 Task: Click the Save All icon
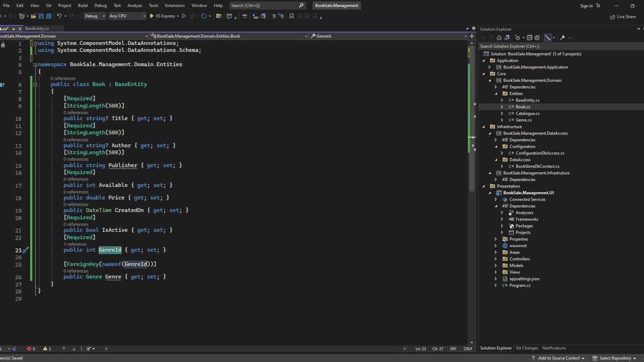point(49,16)
